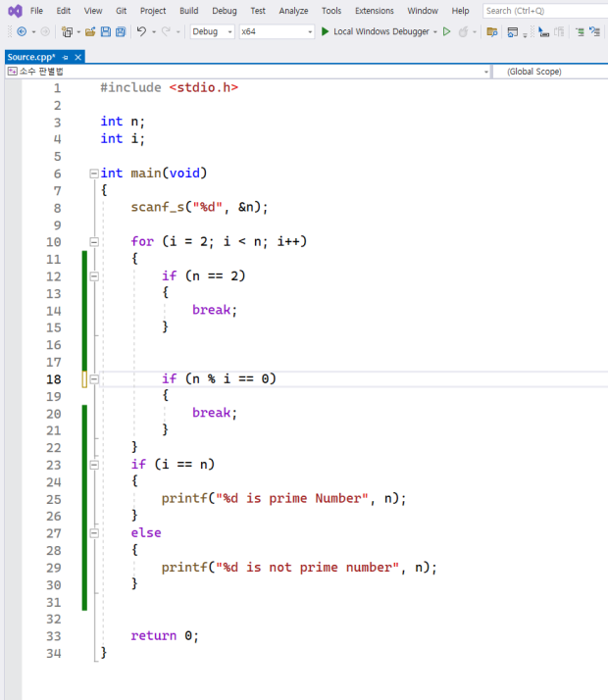The width and height of the screenshot is (608, 700).
Task: Click the toolbar icon left of the greyed bookmark icon
Action: point(543,31)
